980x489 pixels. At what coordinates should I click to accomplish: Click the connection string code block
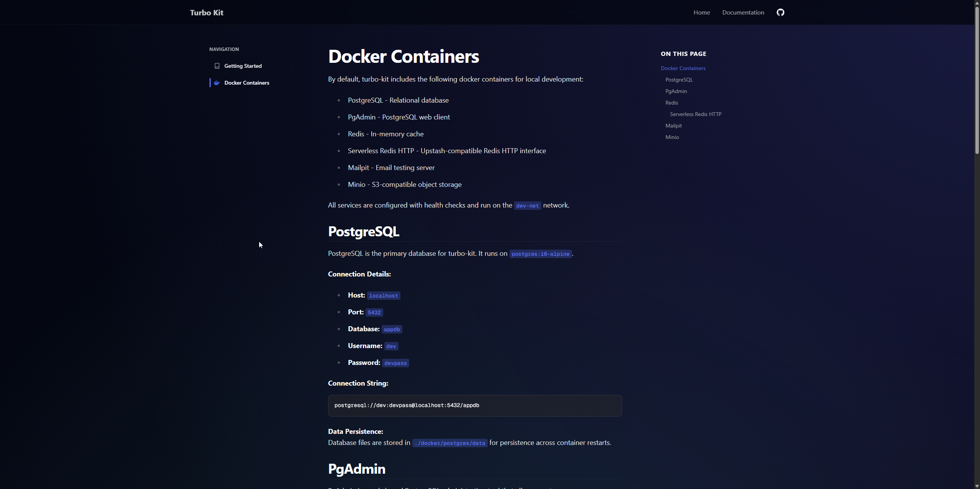[474, 406]
